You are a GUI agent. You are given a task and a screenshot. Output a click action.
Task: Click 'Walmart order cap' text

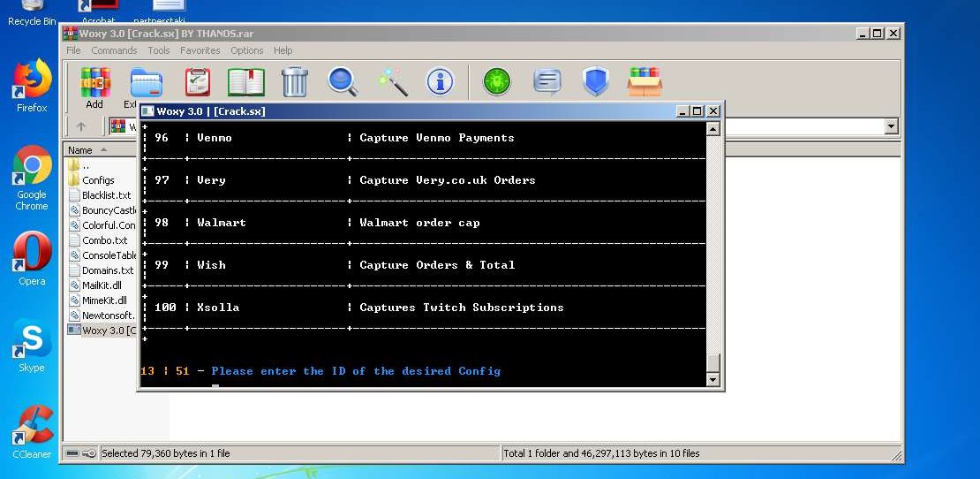(419, 223)
